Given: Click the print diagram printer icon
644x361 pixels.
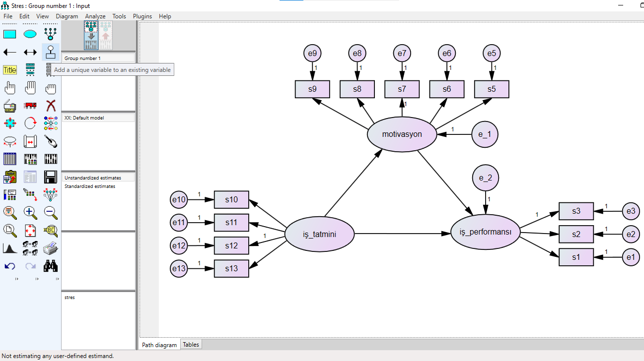Looking at the screenshot, I should (51, 248).
